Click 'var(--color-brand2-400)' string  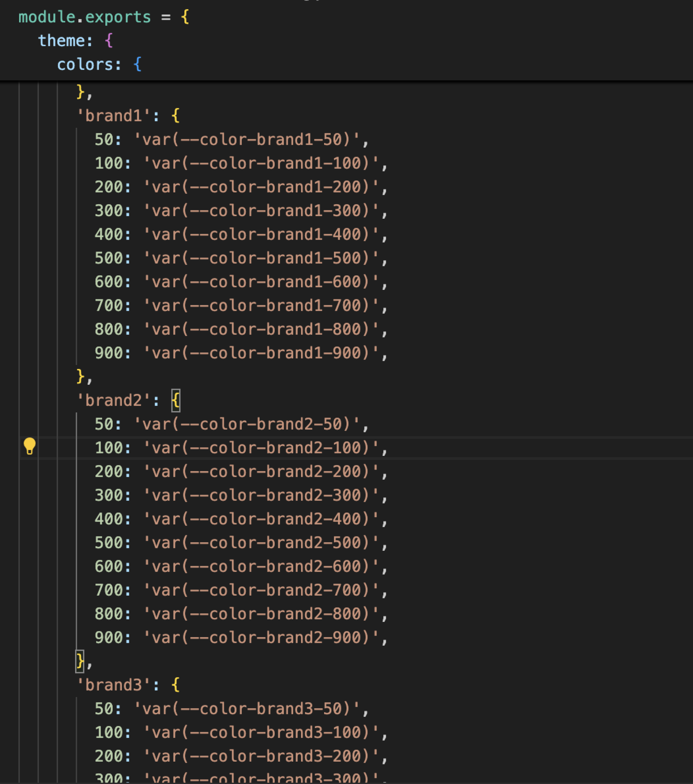tap(261, 519)
